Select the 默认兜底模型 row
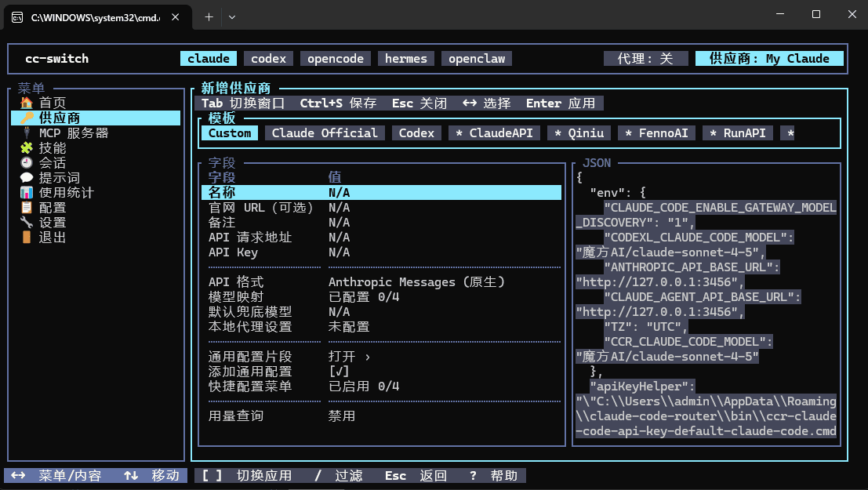This screenshot has width=868, height=490. (x=381, y=312)
